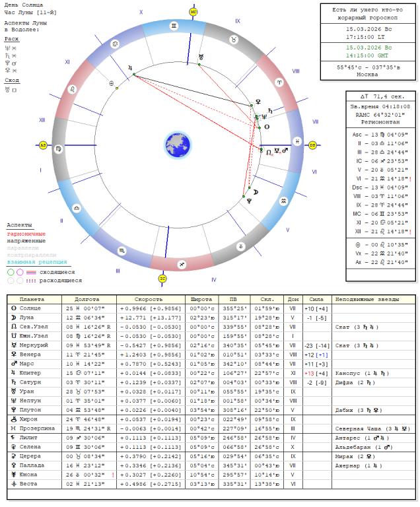Click the yellow MC marker atop the wheel
This screenshot has height=507, width=420.
[x=193, y=12]
